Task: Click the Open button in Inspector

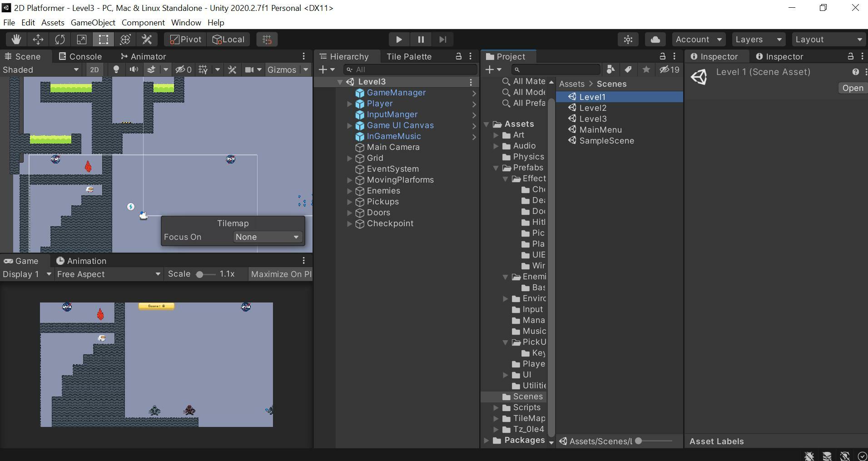Action: (x=852, y=88)
